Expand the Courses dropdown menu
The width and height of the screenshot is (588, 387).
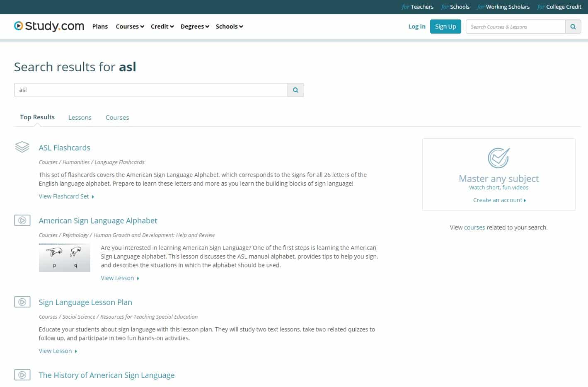[x=130, y=27]
